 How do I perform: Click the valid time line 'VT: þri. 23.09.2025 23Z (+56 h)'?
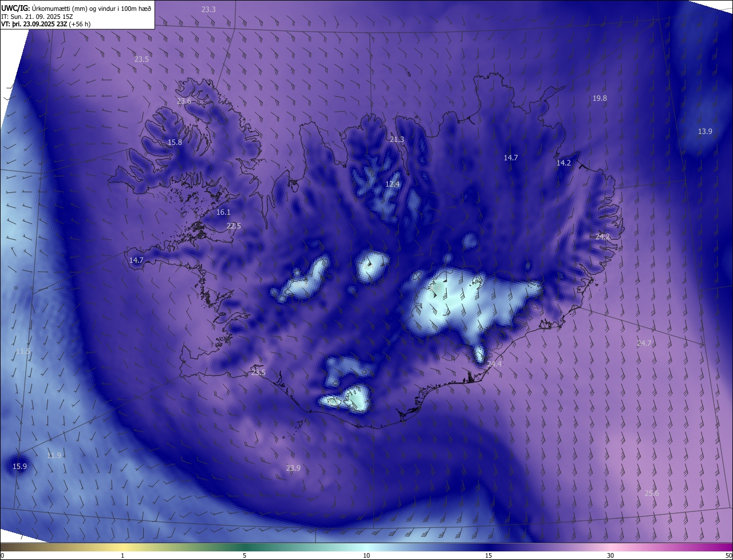pos(45,24)
